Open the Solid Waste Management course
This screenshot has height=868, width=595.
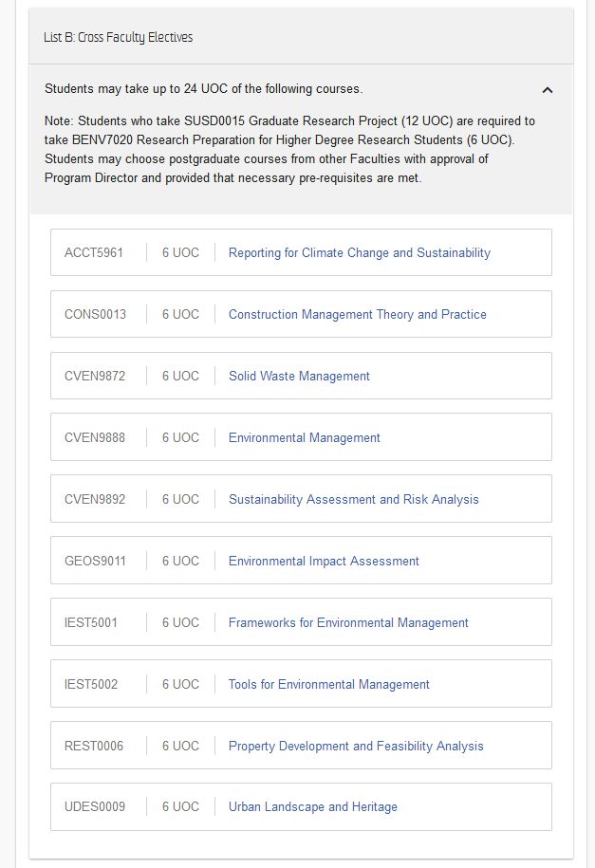click(299, 376)
